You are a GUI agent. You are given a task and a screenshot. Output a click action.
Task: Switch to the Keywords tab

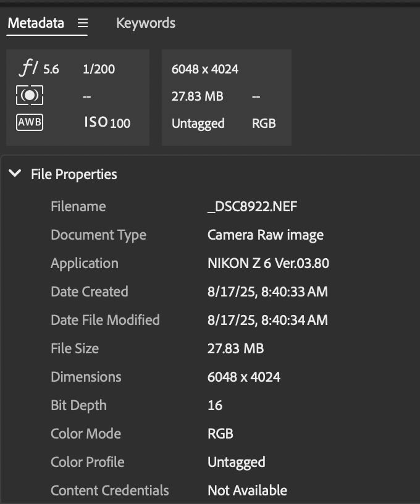tap(146, 23)
